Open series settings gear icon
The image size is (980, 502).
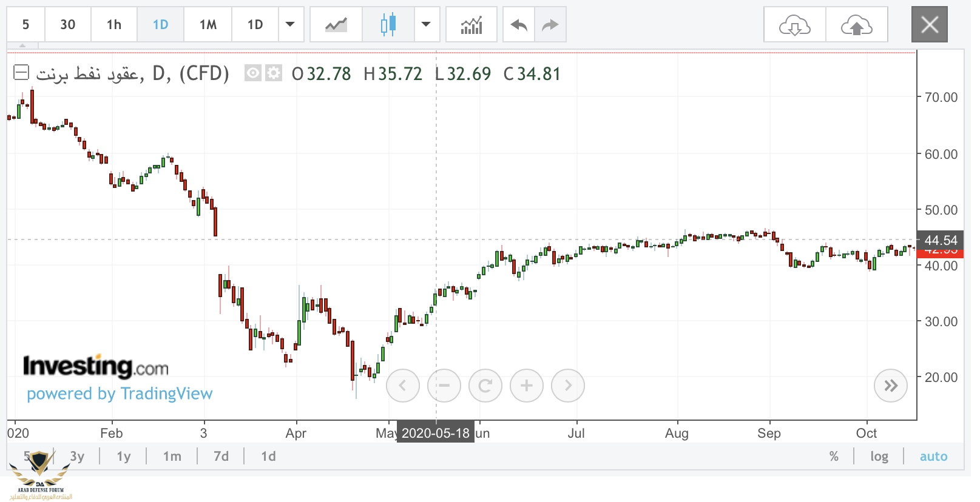274,73
